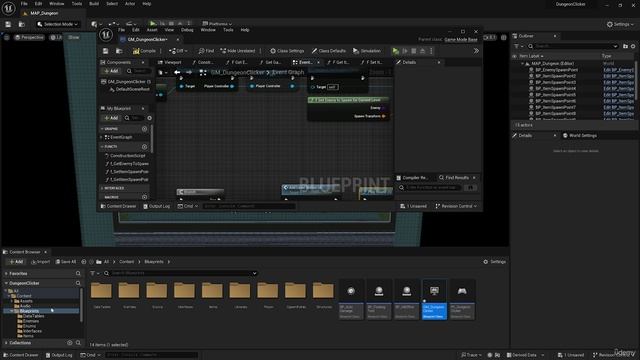The image size is (640, 360).
Task: Click Add button in My Blueprint panel
Action: pos(111,118)
